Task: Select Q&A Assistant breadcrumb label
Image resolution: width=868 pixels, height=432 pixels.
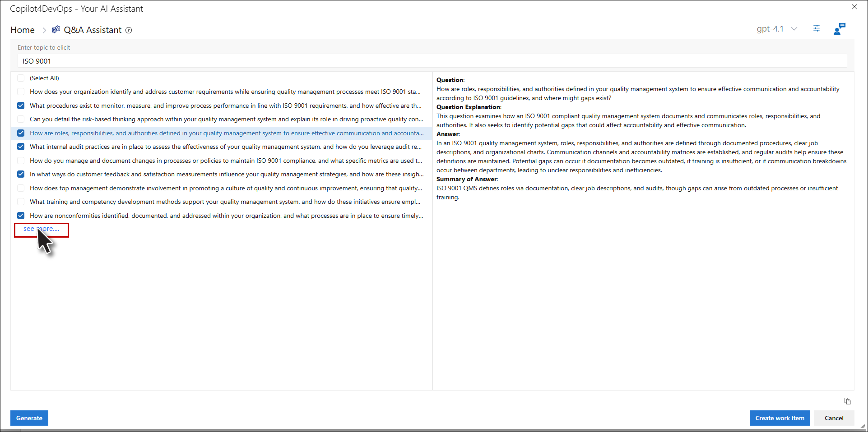Action: coord(93,30)
